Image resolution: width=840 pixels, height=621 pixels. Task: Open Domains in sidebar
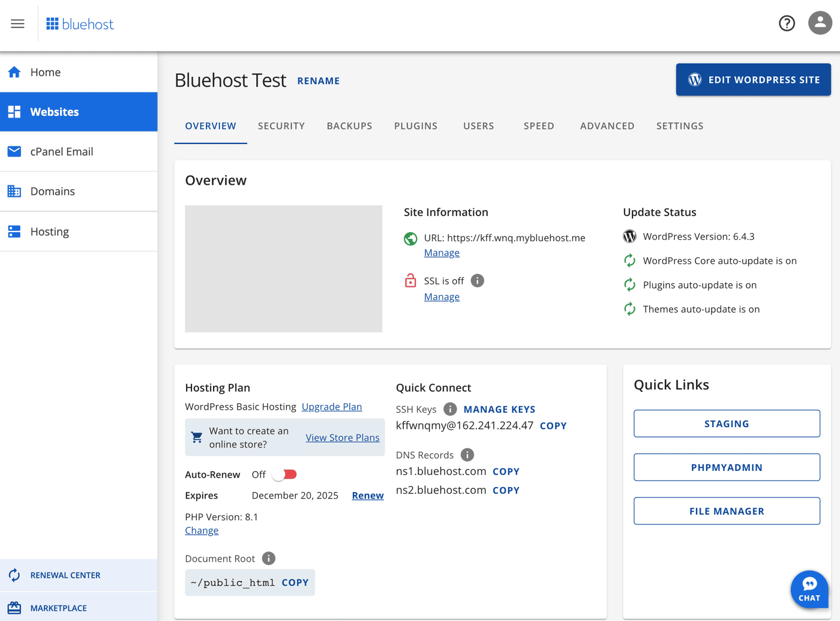(79, 191)
